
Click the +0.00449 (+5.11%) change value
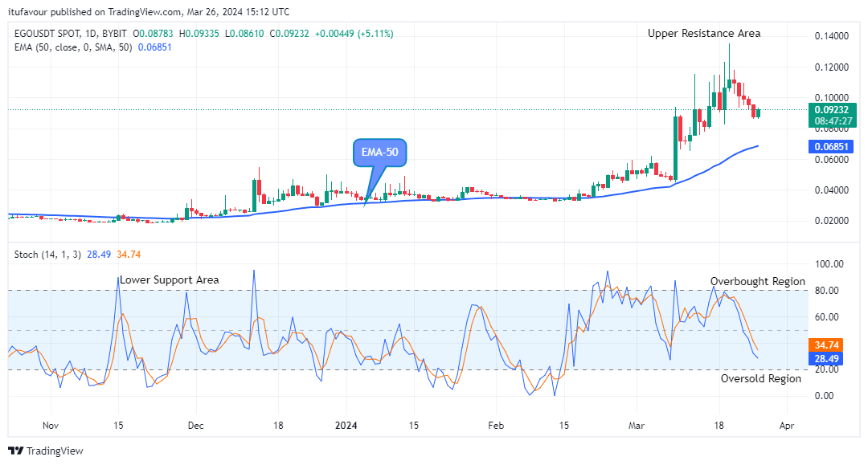[354, 34]
